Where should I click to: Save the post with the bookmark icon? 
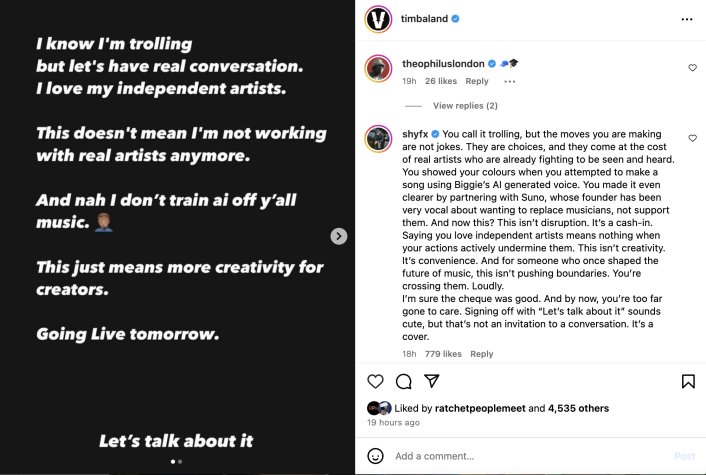pyautogui.click(x=688, y=381)
